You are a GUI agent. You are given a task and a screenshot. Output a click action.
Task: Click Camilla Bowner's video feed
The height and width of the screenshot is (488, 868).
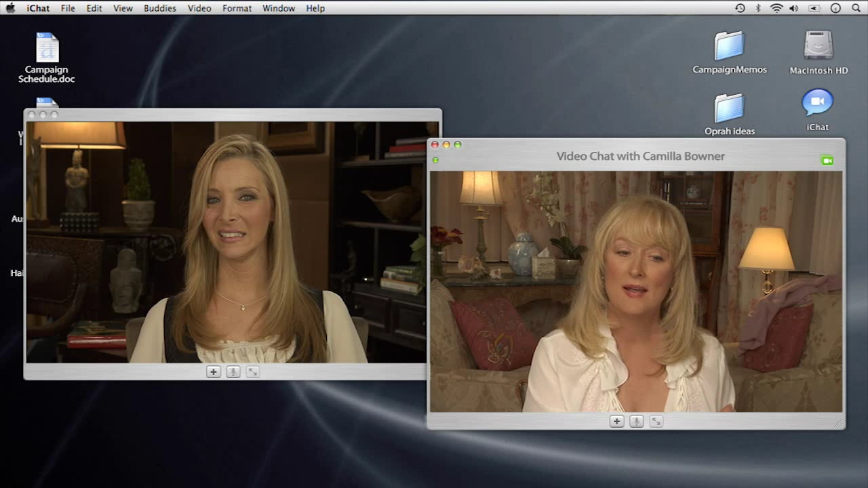[636, 291]
